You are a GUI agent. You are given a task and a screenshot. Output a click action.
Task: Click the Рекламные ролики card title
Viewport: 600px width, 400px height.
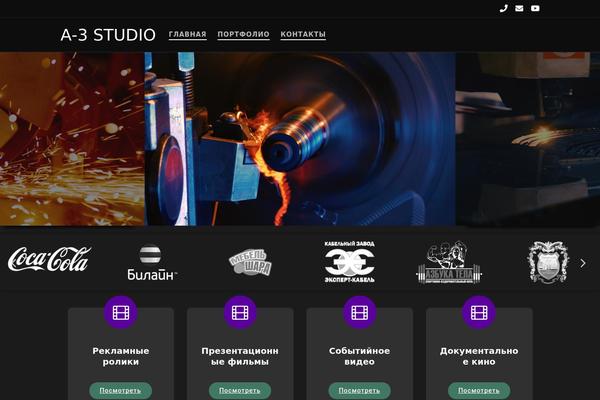tap(121, 356)
